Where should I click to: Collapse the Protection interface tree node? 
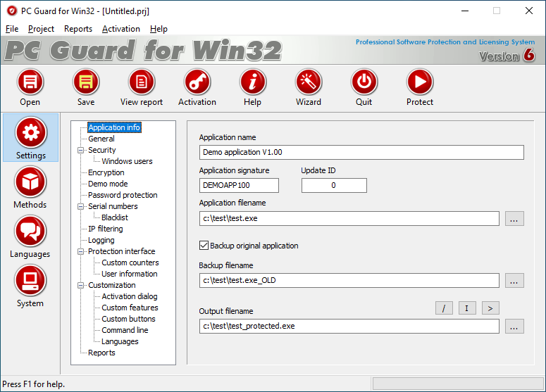[x=81, y=251]
